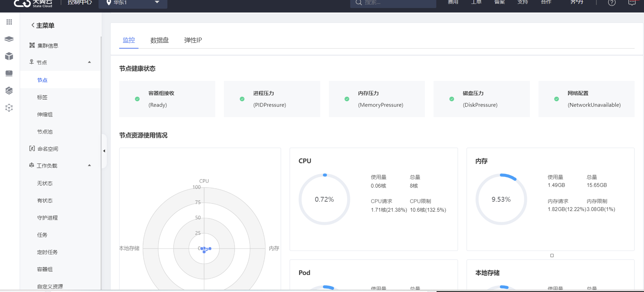Screen dimensions: 644x292
Task: Click the search magnifier icon
Action: tap(359, 3)
